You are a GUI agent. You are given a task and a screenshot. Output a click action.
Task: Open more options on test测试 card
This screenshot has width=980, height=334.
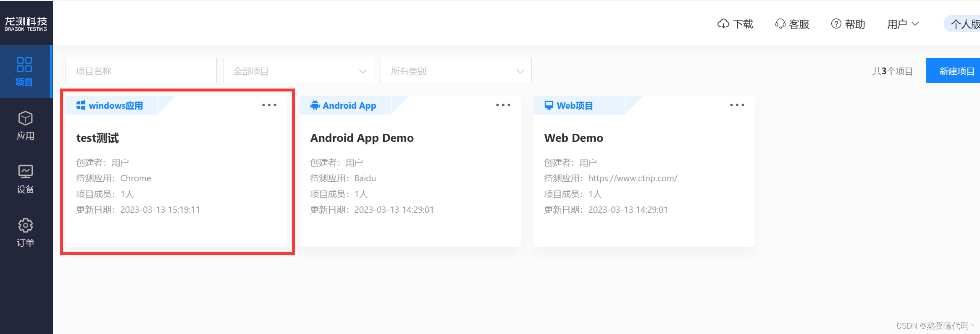point(269,105)
